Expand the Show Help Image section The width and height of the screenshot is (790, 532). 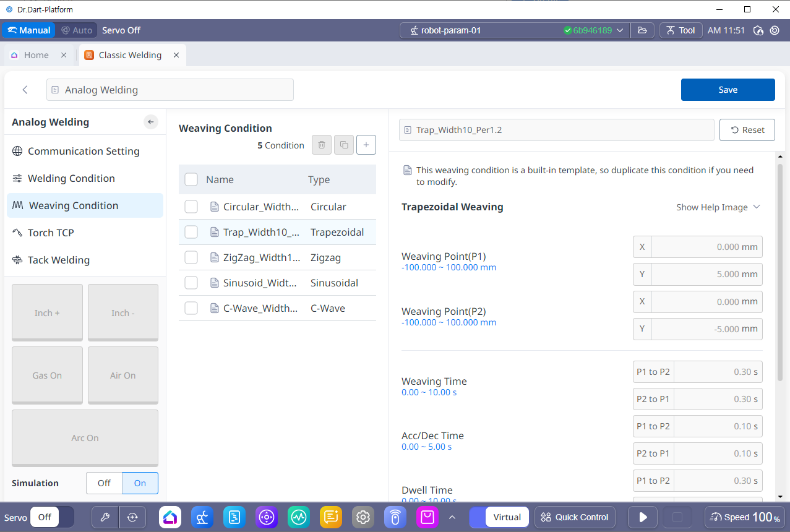coord(718,207)
